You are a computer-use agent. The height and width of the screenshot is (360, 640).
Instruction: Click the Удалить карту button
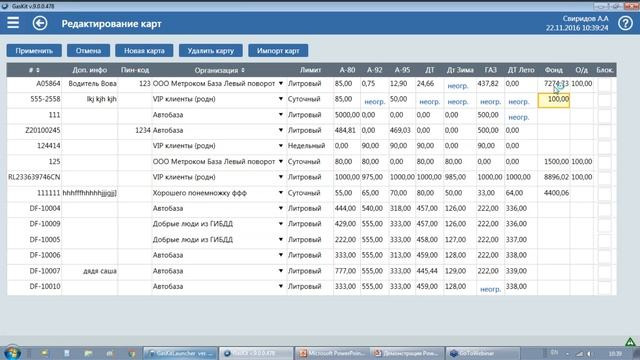tap(211, 51)
